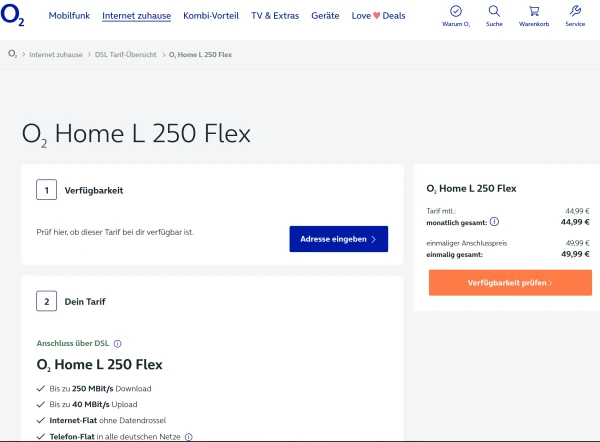Click the page title O2 Home L 250 Flex
The image size is (600, 442).
tap(136, 134)
